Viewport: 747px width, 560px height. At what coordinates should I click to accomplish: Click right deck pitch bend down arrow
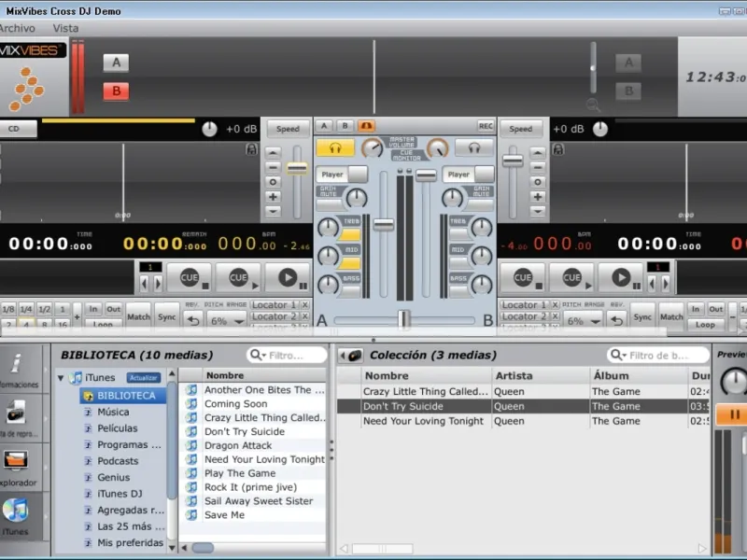click(x=538, y=212)
